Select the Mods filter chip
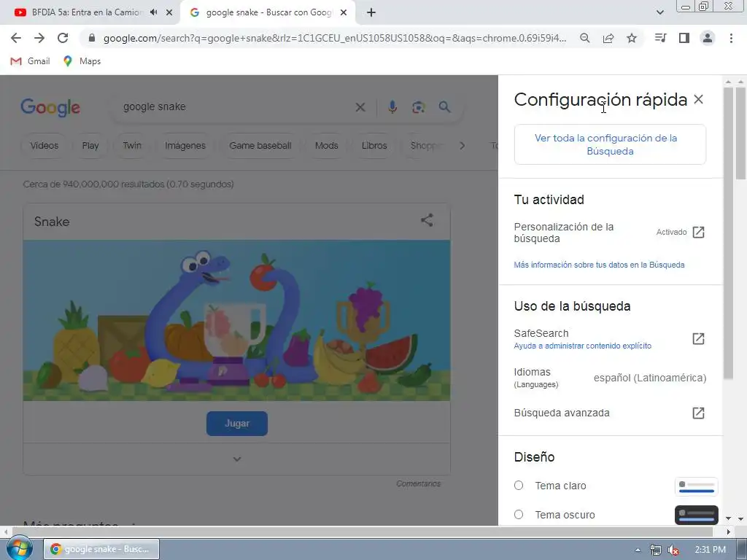Viewport: 747px width, 560px height. 326,146
